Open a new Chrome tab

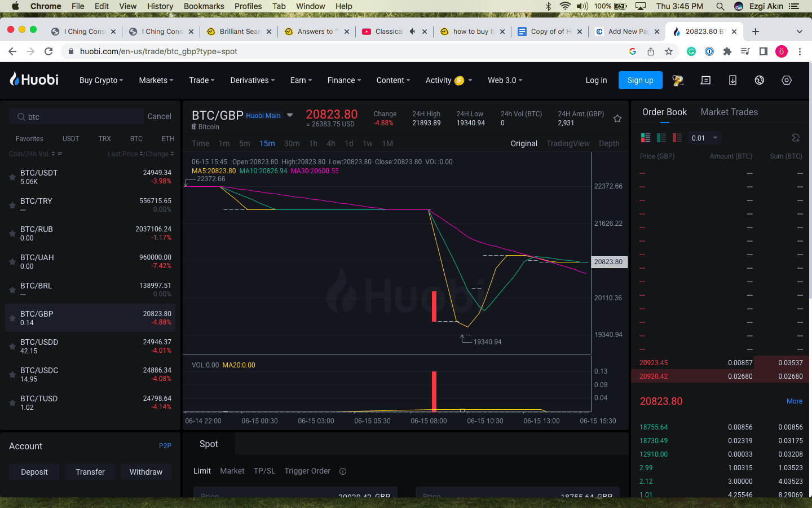pos(756,32)
